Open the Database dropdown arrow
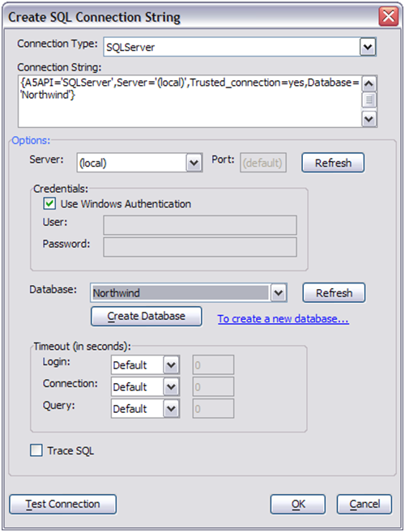 [279, 293]
